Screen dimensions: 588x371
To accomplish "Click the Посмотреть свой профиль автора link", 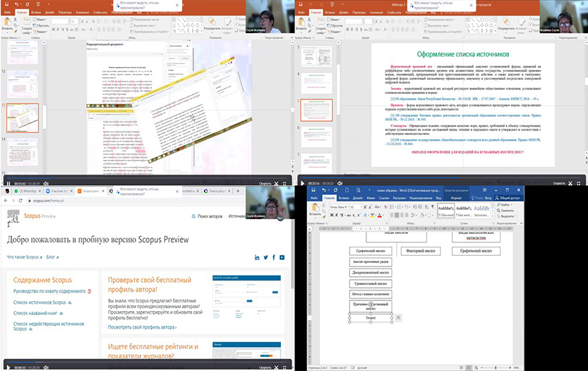I will coord(142,328).
